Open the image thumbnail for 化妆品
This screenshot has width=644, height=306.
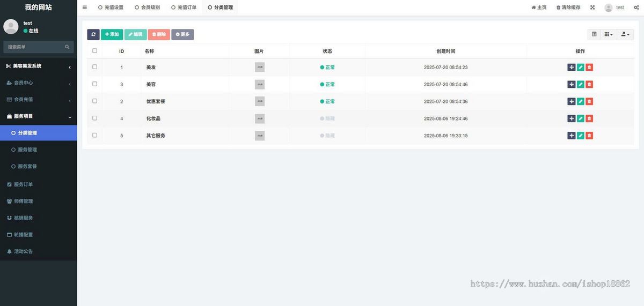coord(260,118)
